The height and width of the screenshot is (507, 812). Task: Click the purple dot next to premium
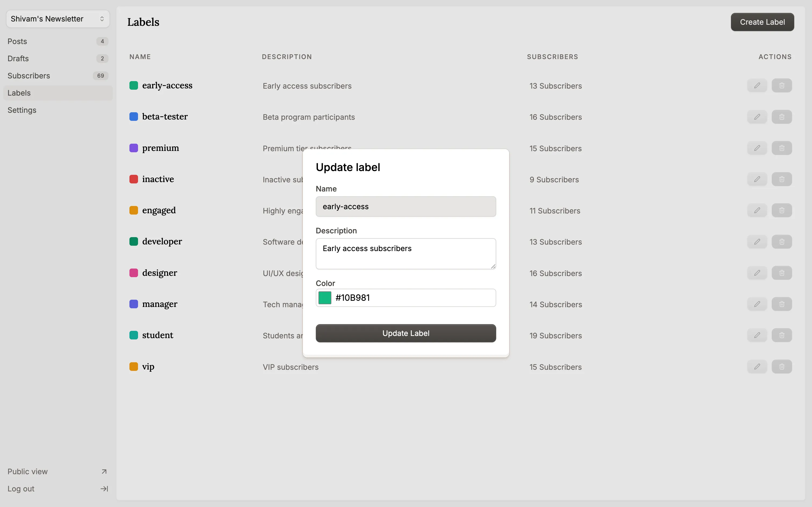[x=134, y=147]
